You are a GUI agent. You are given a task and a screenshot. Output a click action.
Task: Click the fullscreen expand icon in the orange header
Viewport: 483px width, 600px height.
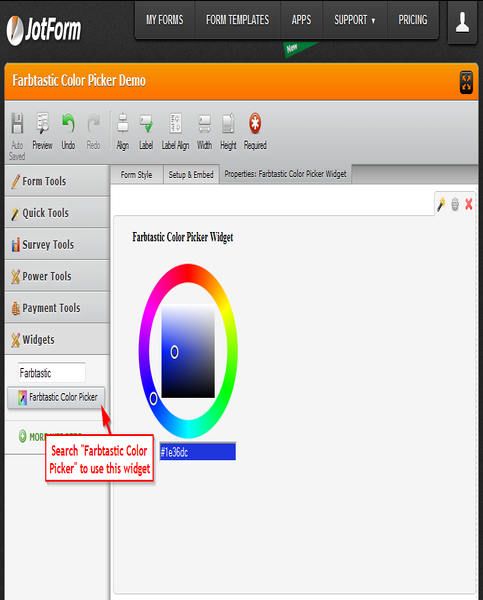click(x=466, y=82)
